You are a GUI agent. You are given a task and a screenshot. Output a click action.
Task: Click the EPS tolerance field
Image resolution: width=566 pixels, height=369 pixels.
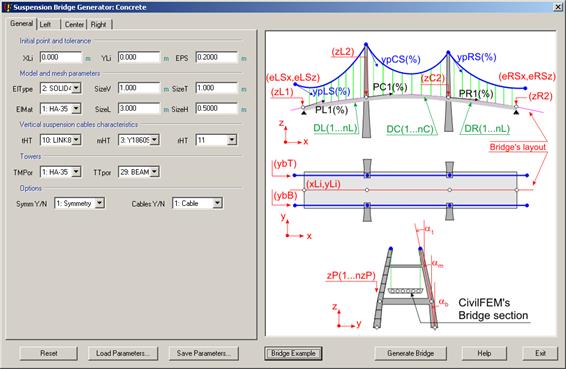[217, 57]
